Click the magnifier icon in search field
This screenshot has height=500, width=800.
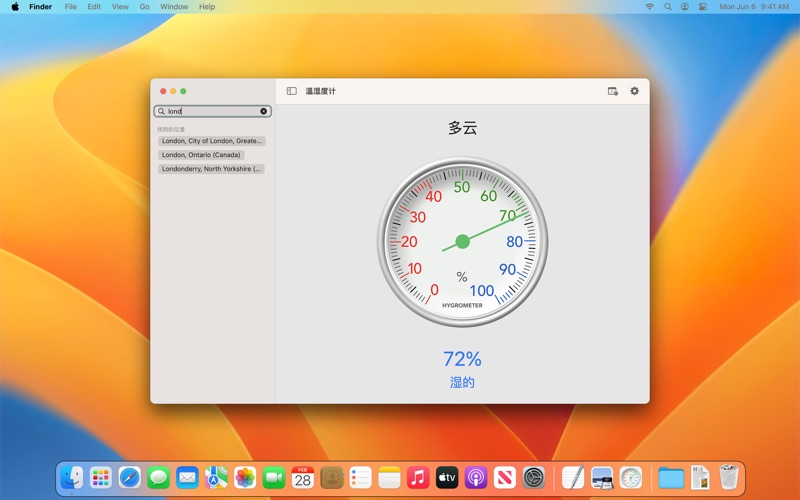click(161, 111)
